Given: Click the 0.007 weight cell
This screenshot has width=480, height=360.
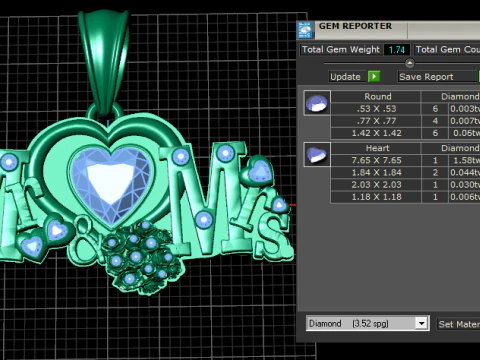Looking at the screenshot, I should point(464,121).
